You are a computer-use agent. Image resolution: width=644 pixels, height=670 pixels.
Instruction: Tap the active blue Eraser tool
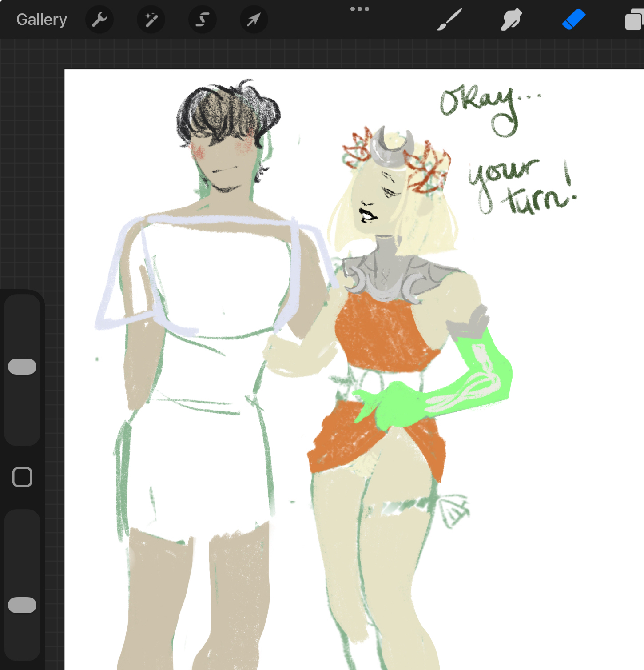pos(573,20)
